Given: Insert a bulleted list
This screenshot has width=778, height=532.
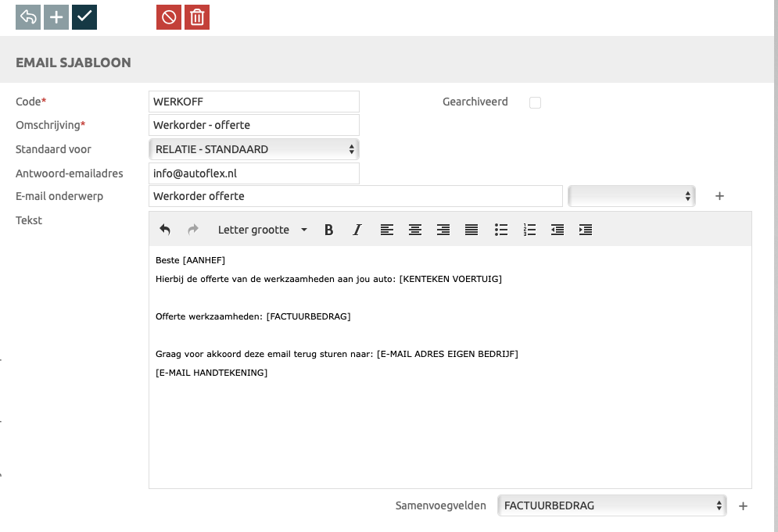Looking at the screenshot, I should pos(501,230).
